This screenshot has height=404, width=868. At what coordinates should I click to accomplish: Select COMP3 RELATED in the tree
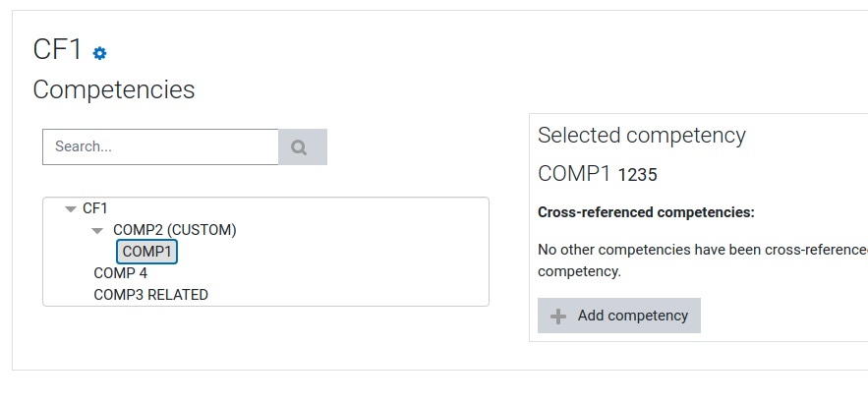(151, 295)
